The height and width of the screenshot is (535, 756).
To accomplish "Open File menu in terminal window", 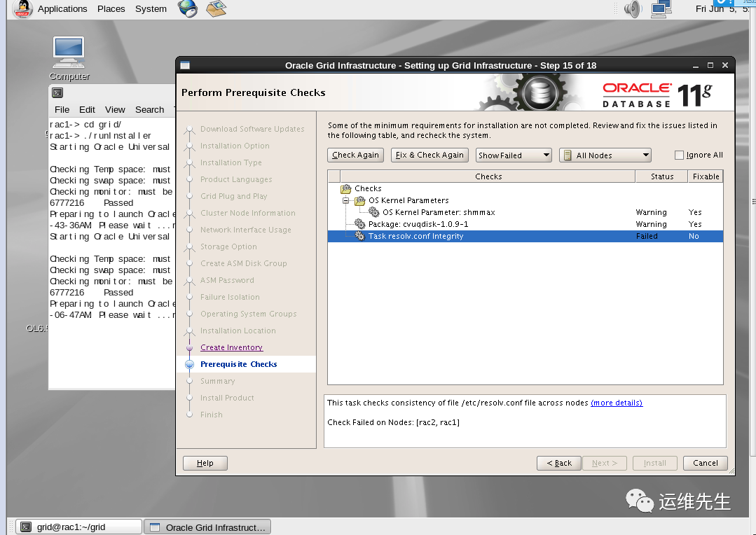I will [x=62, y=109].
